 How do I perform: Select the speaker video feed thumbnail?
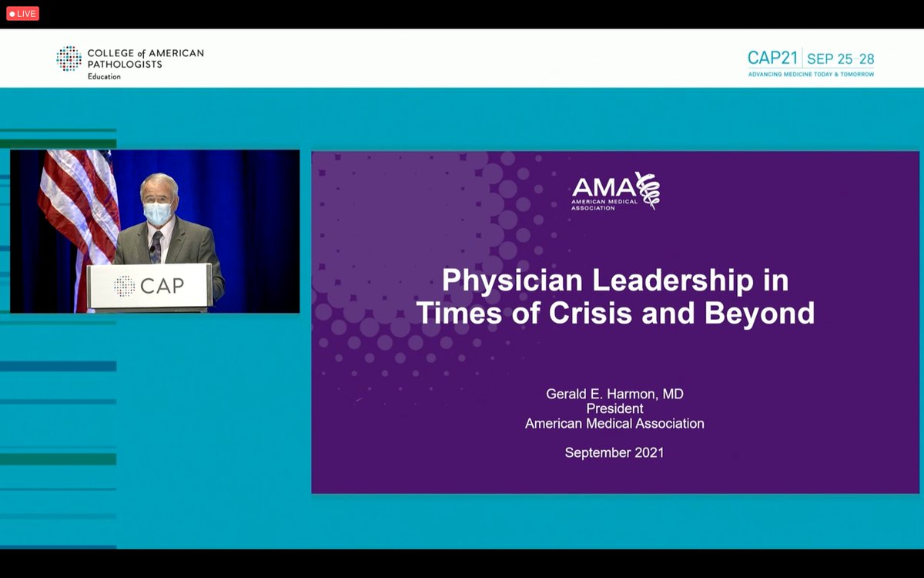coord(155,231)
